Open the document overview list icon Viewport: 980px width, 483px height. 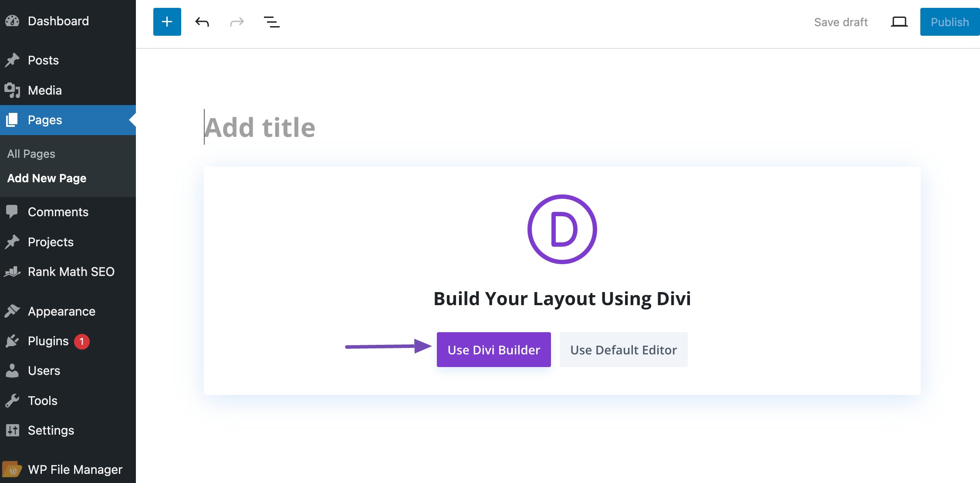pyautogui.click(x=272, y=22)
